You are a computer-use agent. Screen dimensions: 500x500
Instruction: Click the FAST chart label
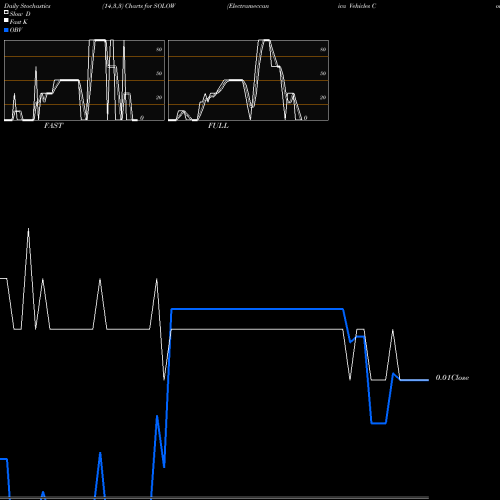pos(53,126)
